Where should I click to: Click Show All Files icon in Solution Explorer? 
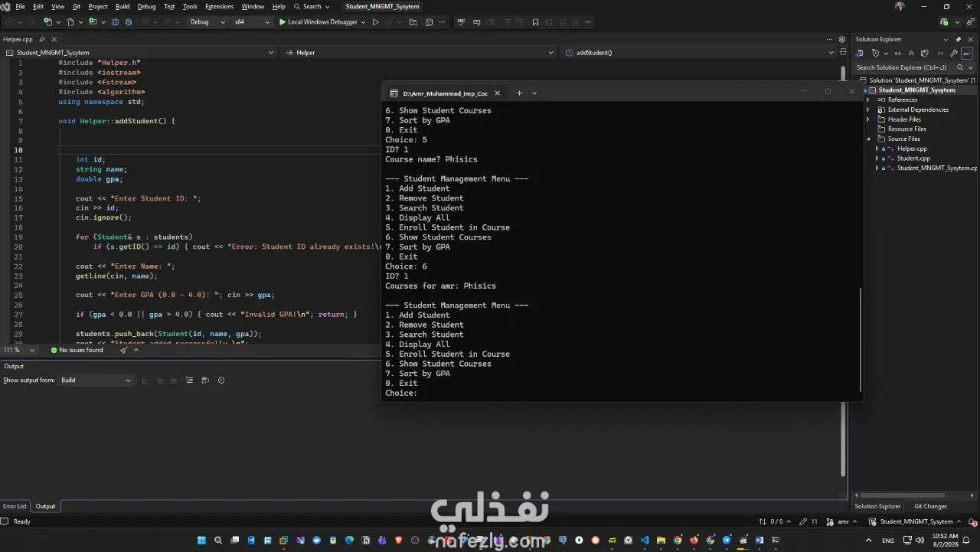click(925, 54)
